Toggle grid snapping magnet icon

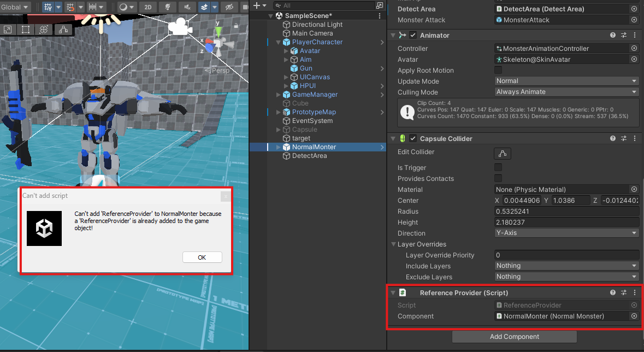[x=70, y=7]
